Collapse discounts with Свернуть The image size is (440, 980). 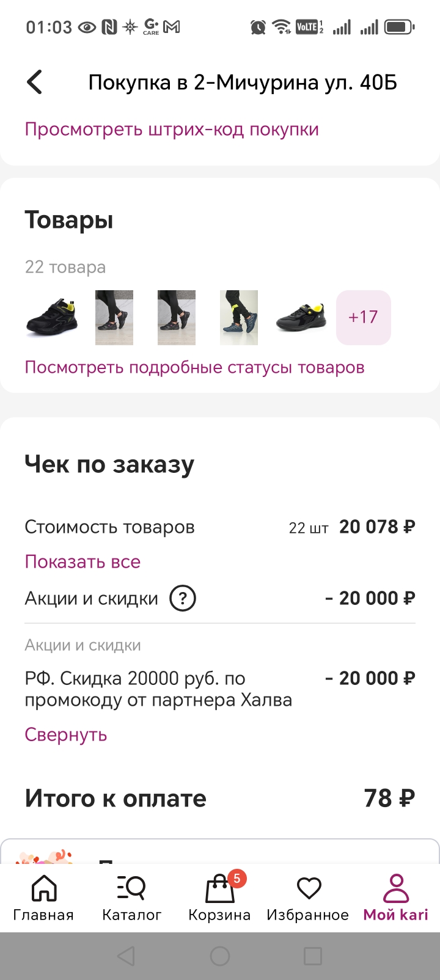coord(66,734)
